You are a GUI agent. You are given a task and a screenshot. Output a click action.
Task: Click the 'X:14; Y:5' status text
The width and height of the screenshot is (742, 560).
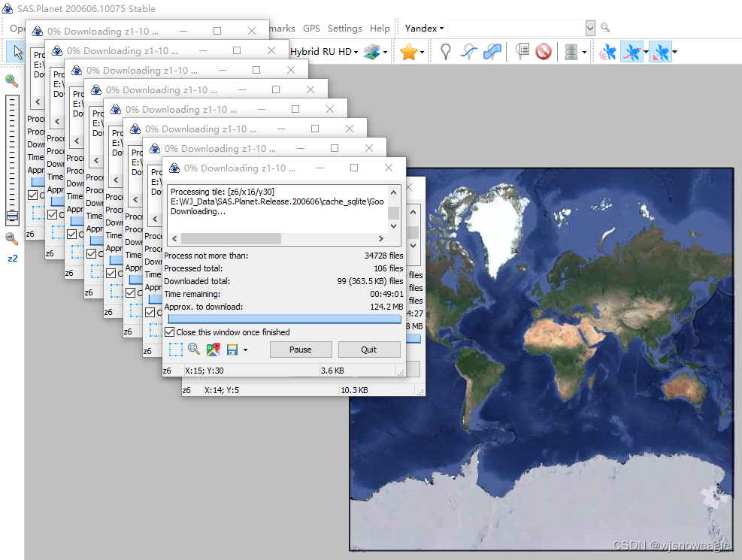pos(222,390)
